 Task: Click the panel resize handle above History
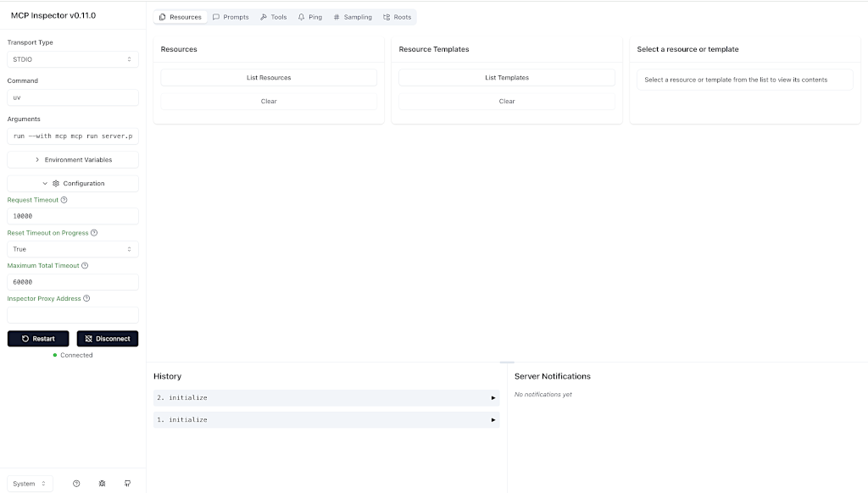click(x=507, y=363)
